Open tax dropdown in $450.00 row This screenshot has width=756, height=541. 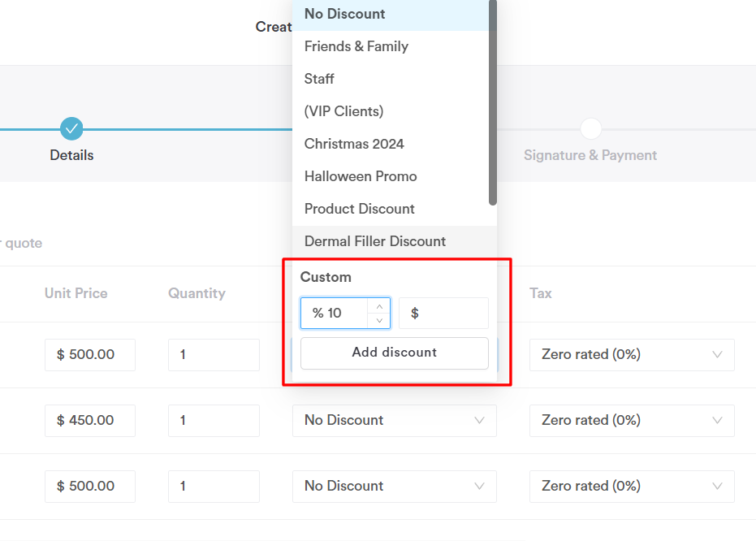[x=632, y=421]
